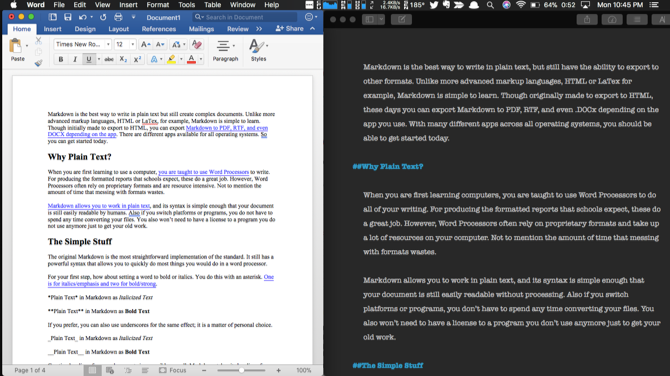Image resolution: width=670 pixels, height=376 pixels.
Task: Apply superscript formatting
Action: point(137,59)
